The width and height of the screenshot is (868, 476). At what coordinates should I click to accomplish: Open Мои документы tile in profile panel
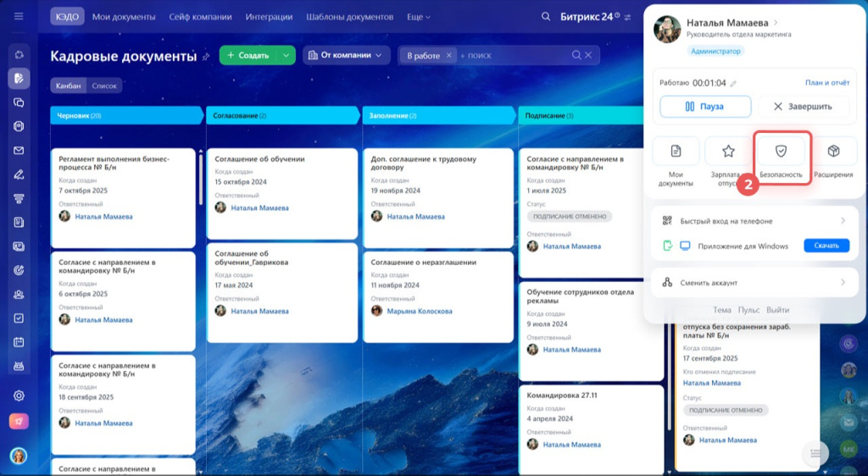pos(676,152)
